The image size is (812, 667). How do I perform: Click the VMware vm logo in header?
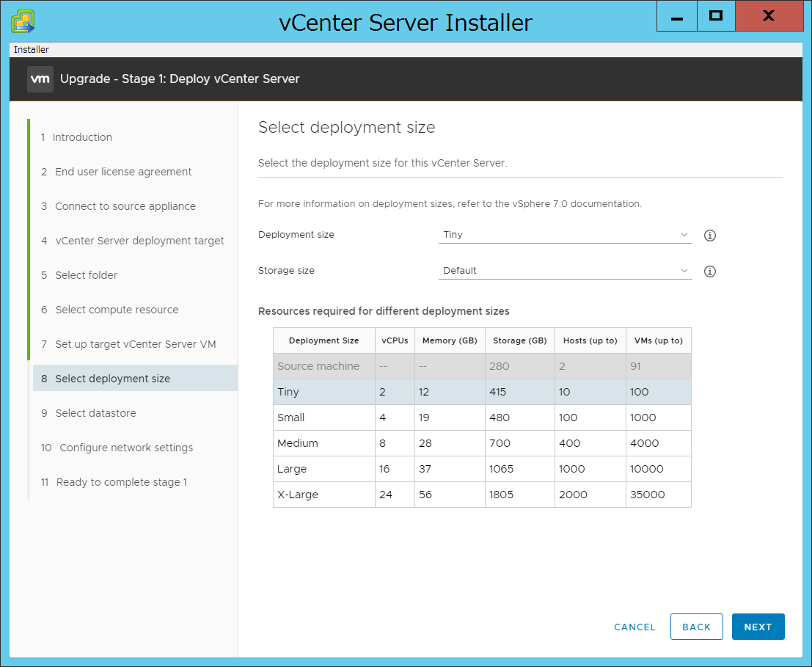click(x=40, y=79)
